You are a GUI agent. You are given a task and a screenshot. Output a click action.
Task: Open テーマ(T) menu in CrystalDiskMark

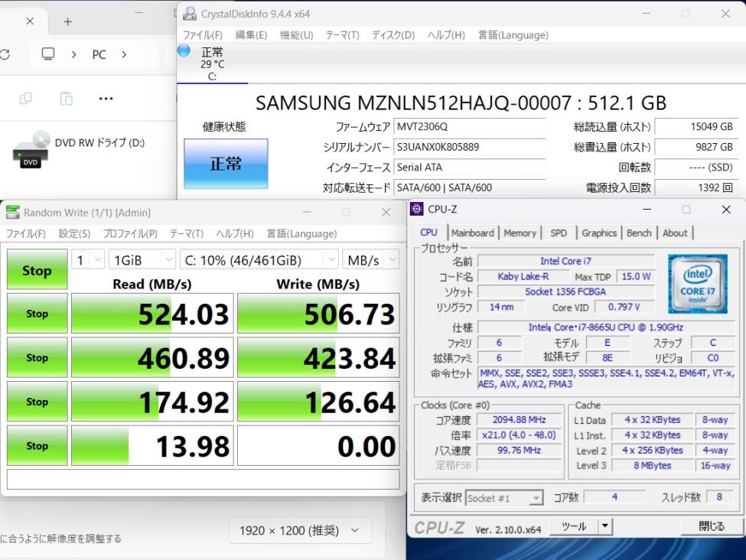(187, 233)
